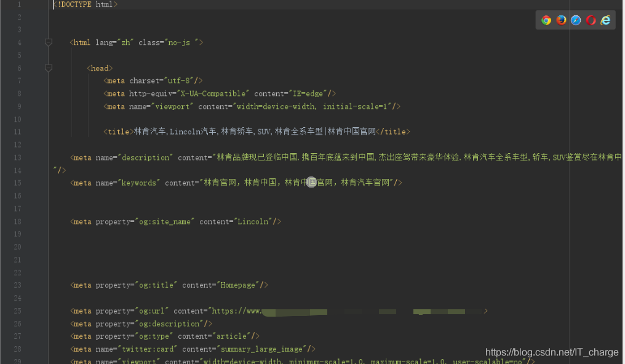625x364 pixels.
Task: Open page in Internet Explorer icon
Action: (x=605, y=20)
